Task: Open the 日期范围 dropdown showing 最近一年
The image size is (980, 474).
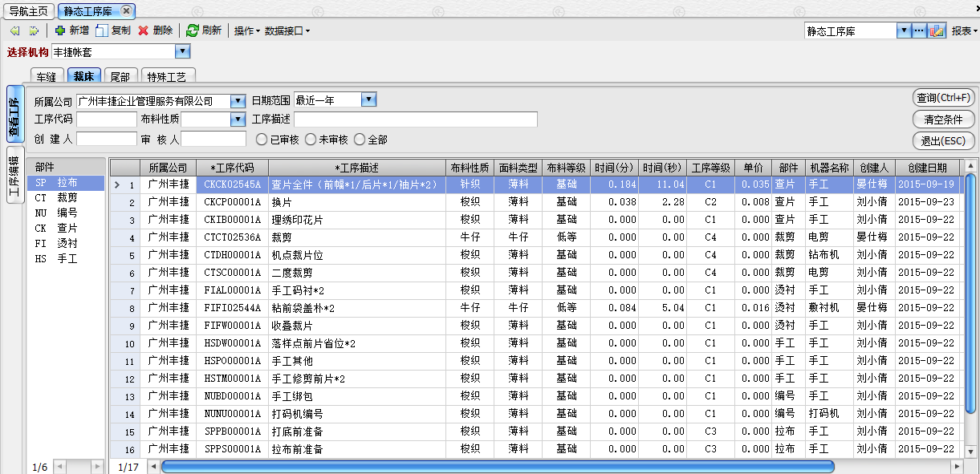Action: point(368,100)
